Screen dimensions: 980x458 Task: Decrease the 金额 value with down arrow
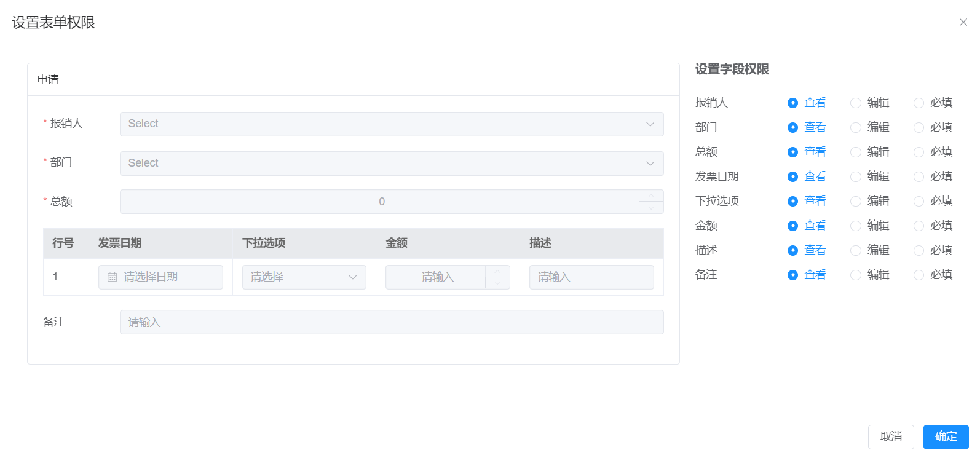click(497, 283)
